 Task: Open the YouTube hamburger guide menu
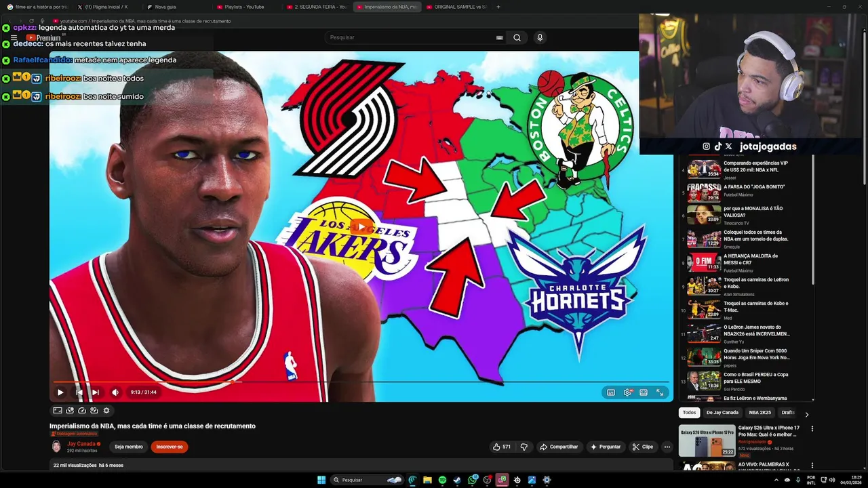coord(14,38)
